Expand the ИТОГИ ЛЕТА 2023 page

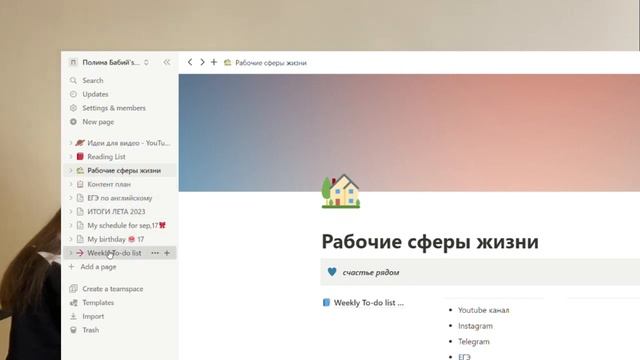pyautogui.click(x=70, y=212)
